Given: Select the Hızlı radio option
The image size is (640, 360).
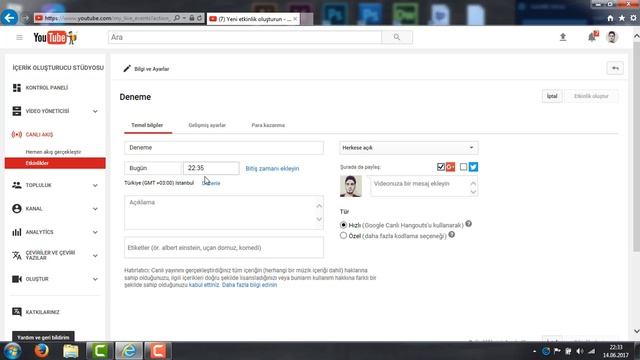Looking at the screenshot, I should [343, 225].
